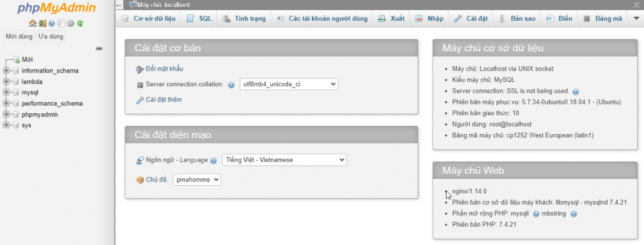Viewport: 644px width, 245px height.
Task: Open phpMyAdmin documentation blue question icon
Action: coord(52,23)
